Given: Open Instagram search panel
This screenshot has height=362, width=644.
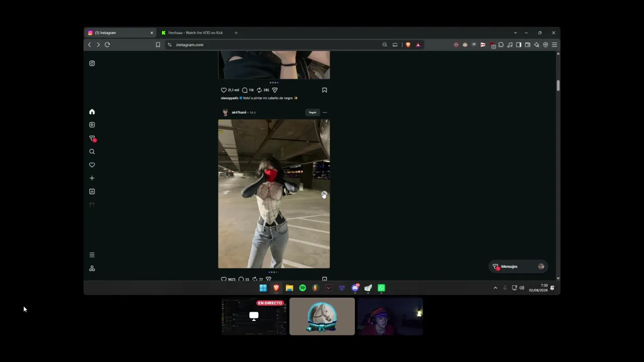Looking at the screenshot, I should click(x=92, y=151).
